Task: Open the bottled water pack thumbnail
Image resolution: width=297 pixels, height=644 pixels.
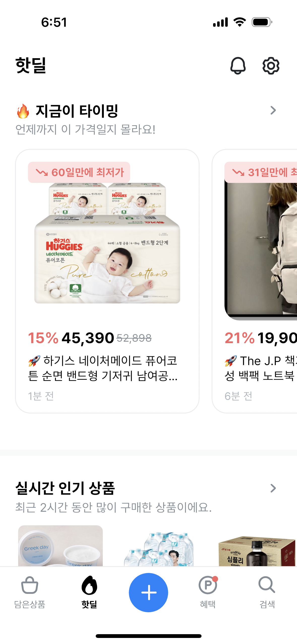Action: click(159, 549)
